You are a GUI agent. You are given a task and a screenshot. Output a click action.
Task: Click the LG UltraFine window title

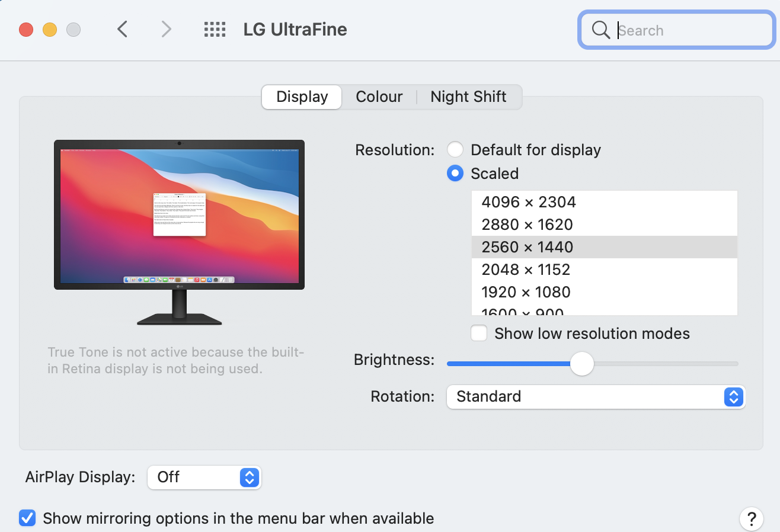[x=295, y=30]
